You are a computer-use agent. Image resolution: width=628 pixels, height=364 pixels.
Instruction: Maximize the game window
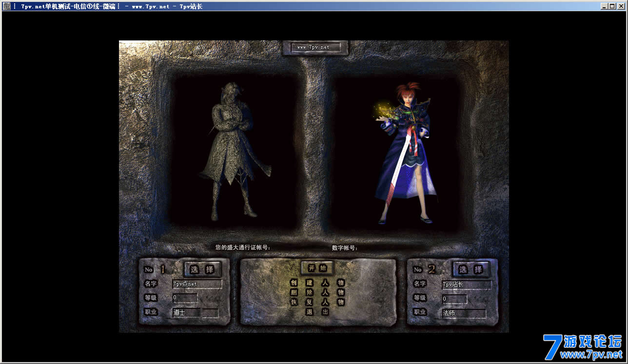click(x=612, y=6)
